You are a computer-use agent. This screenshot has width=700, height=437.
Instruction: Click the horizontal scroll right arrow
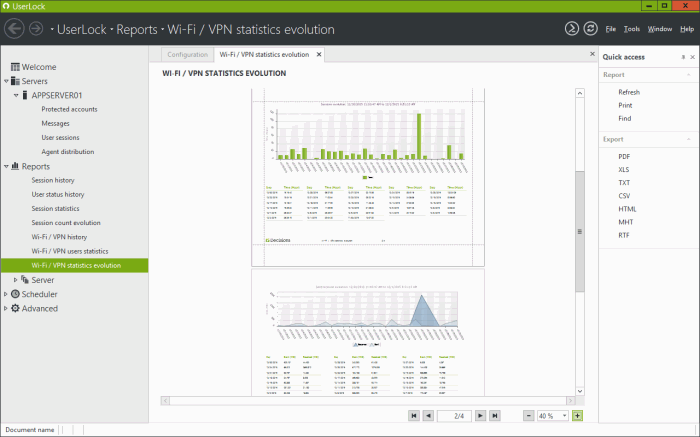coord(570,400)
